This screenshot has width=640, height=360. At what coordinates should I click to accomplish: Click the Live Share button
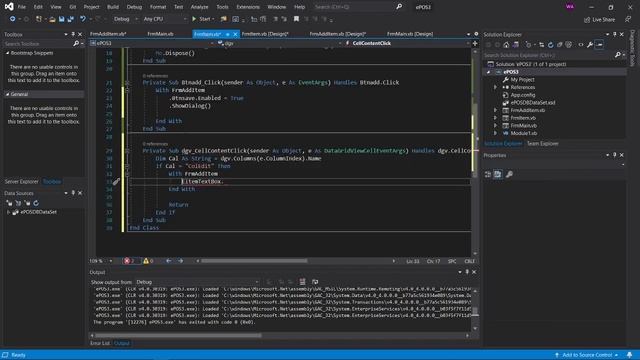(599, 19)
